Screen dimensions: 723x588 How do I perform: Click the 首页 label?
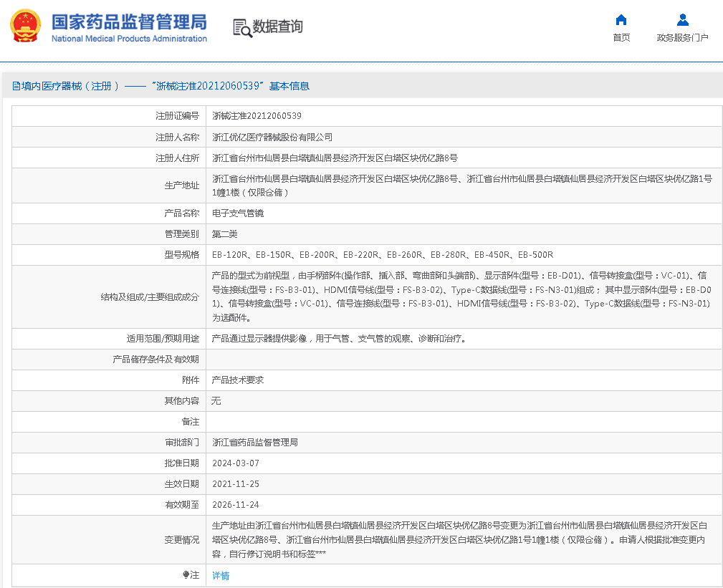pos(621,38)
